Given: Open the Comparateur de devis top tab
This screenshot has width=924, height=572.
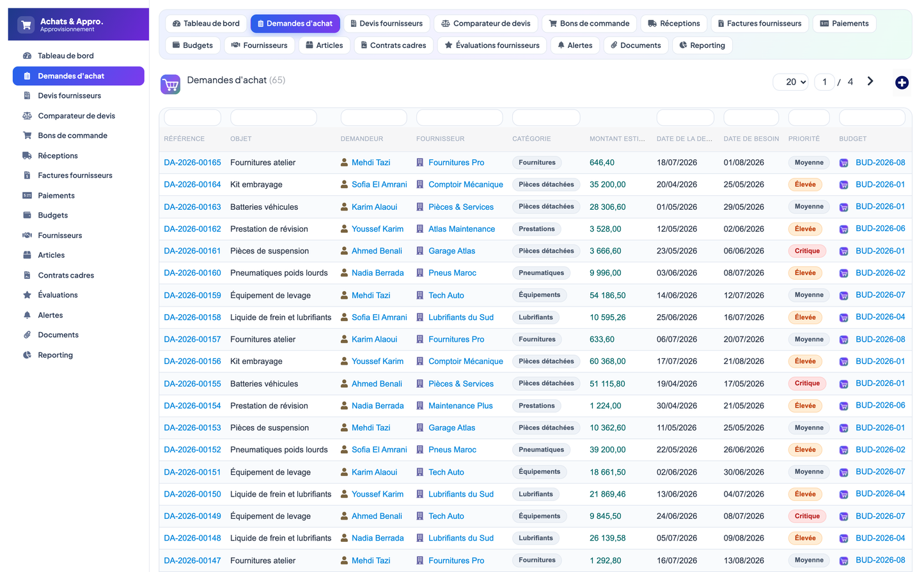Looking at the screenshot, I should 486,24.
